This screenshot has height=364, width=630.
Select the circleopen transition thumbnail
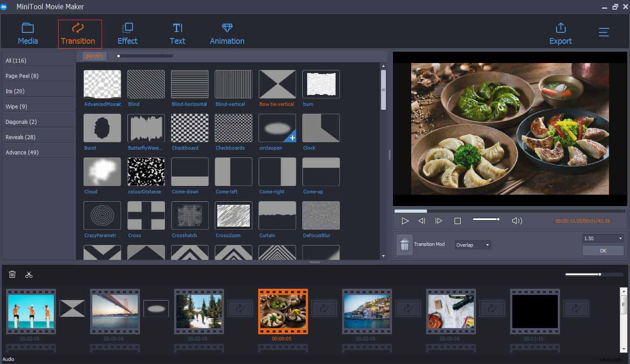(x=277, y=128)
